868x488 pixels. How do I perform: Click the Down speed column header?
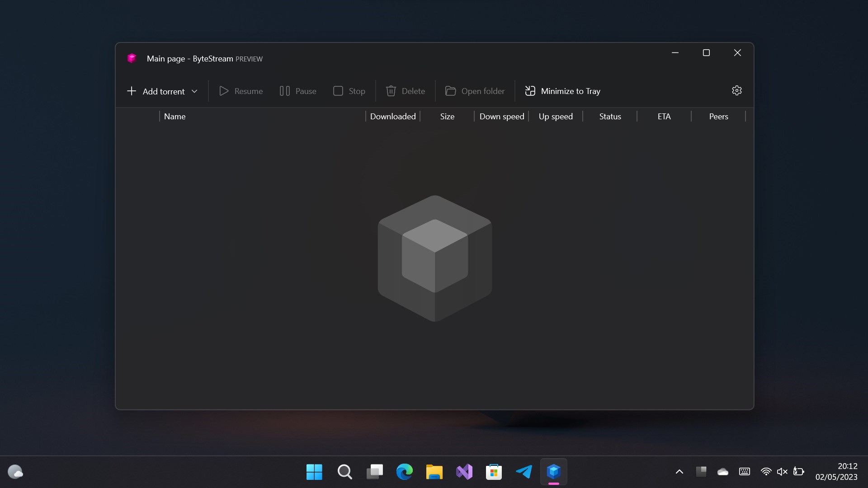(501, 117)
